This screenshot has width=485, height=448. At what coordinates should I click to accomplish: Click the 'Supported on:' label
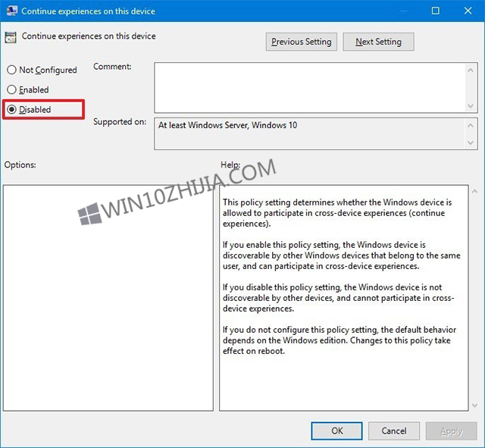tap(120, 122)
